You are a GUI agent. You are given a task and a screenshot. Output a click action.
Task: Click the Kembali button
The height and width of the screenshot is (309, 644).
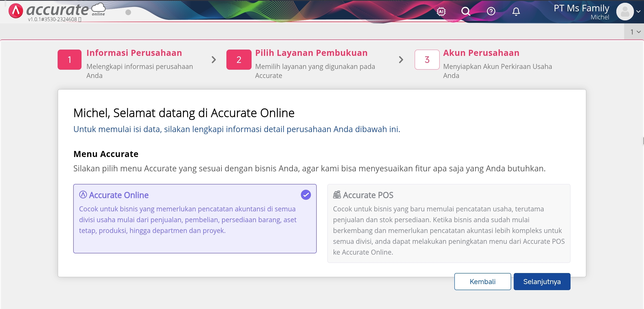pos(482,282)
